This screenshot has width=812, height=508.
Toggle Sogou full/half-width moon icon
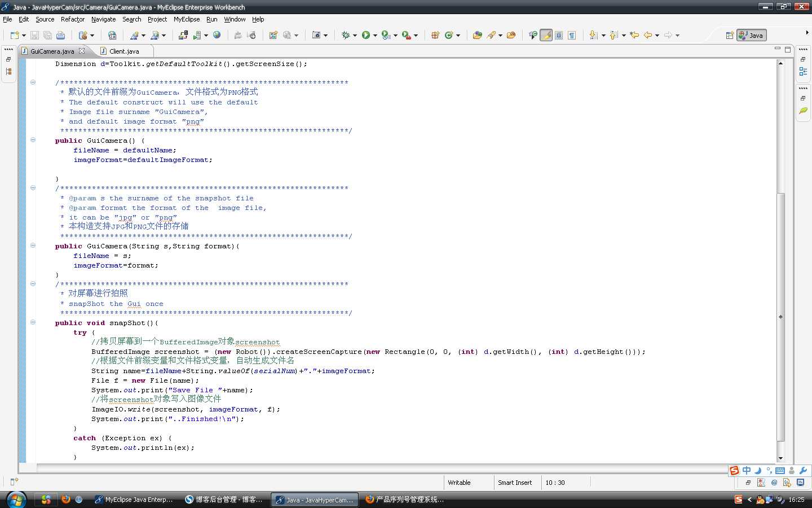[x=758, y=470]
